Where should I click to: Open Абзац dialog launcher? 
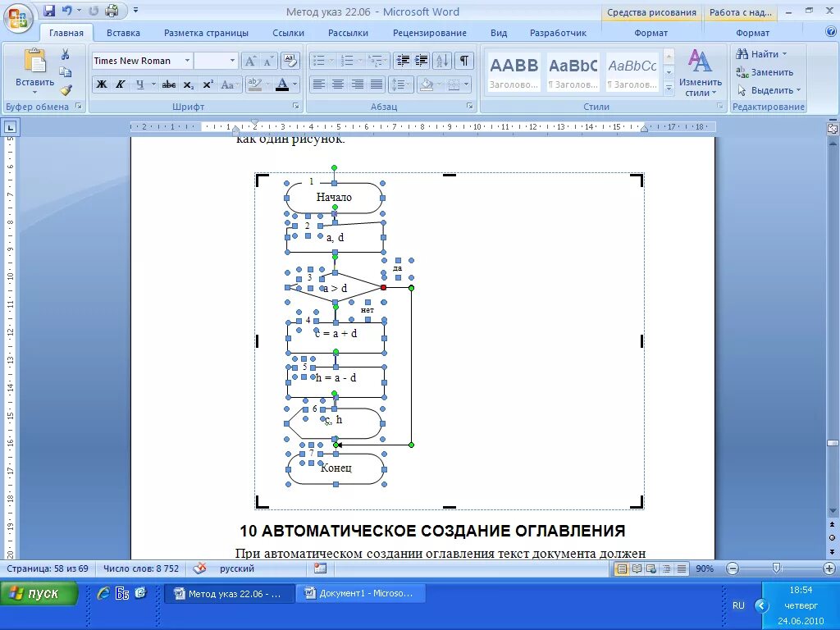tap(470, 106)
